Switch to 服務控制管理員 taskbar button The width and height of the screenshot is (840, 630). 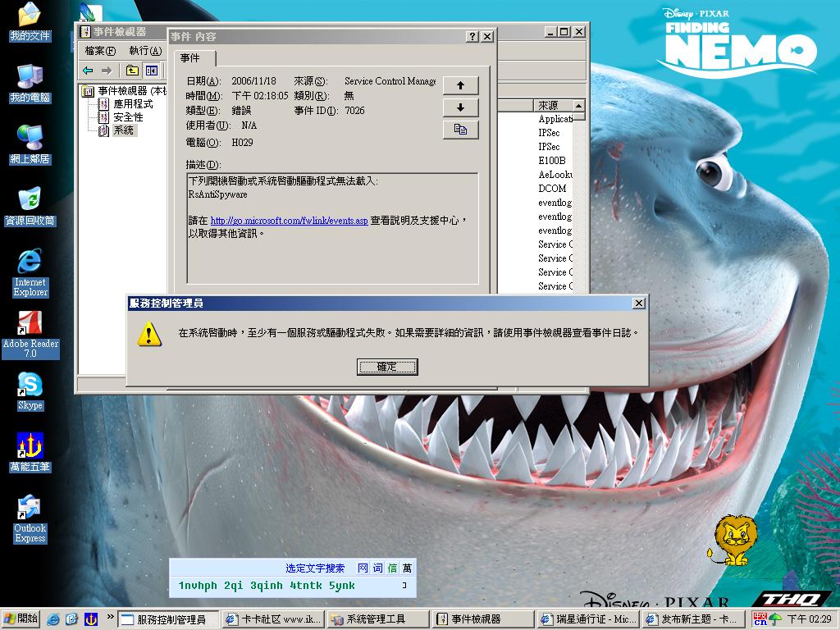pos(168,619)
